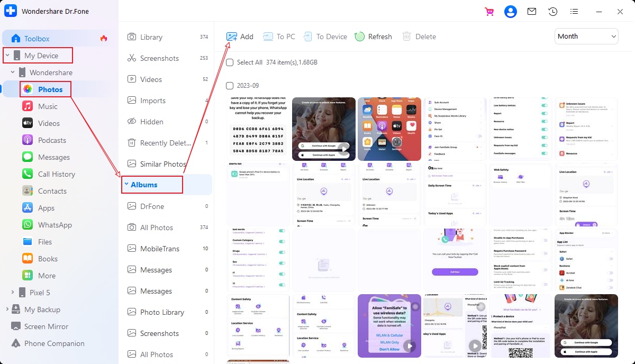Open the MobileTrans album

[x=167, y=249]
